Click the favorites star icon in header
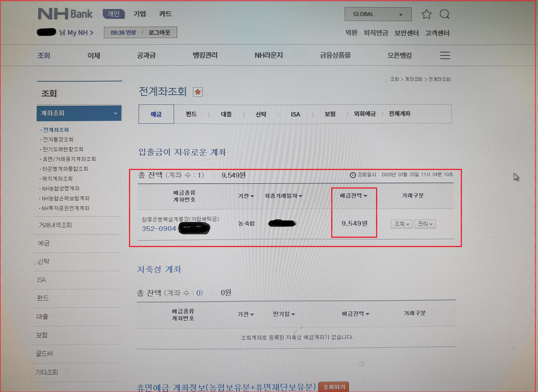The image size is (538, 392). pyautogui.click(x=426, y=14)
